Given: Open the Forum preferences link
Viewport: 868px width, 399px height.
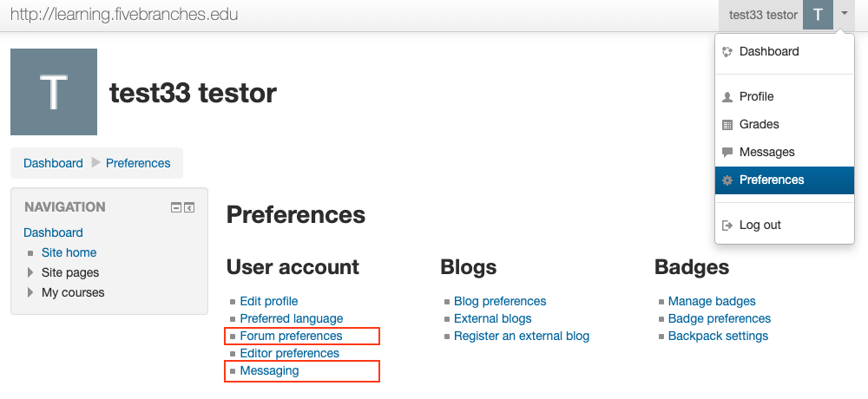Looking at the screenshot, I should pyautogui.click(x=291, y=336).
